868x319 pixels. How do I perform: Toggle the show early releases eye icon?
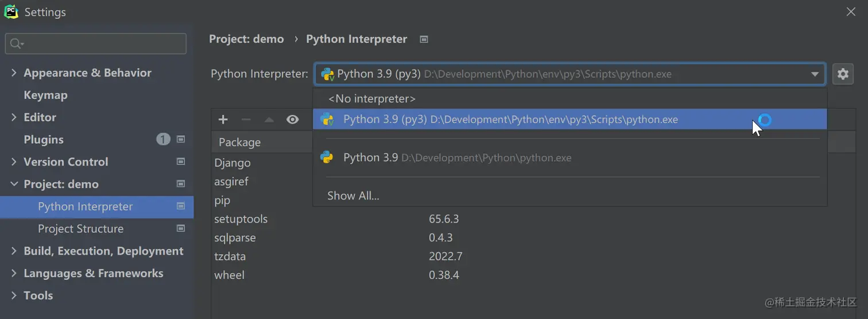tap(293, 120)
